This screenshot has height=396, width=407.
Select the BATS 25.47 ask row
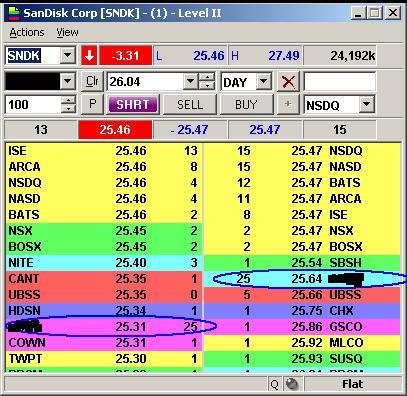(x=302, y=183)
